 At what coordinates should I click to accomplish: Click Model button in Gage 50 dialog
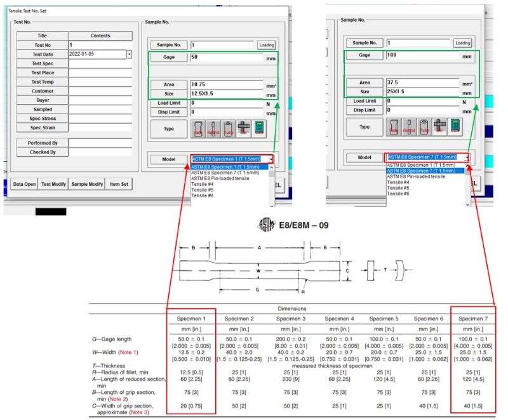point(169,159)
